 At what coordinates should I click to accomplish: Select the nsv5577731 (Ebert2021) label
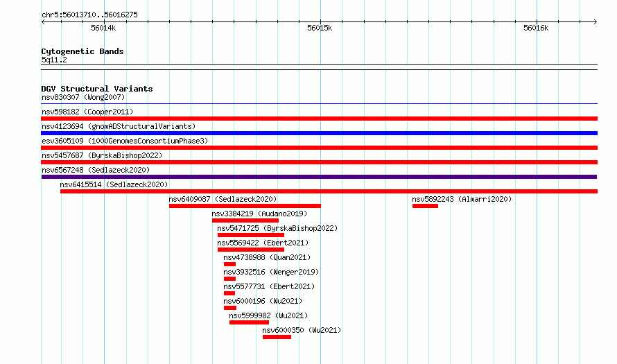tap(269, 286)
